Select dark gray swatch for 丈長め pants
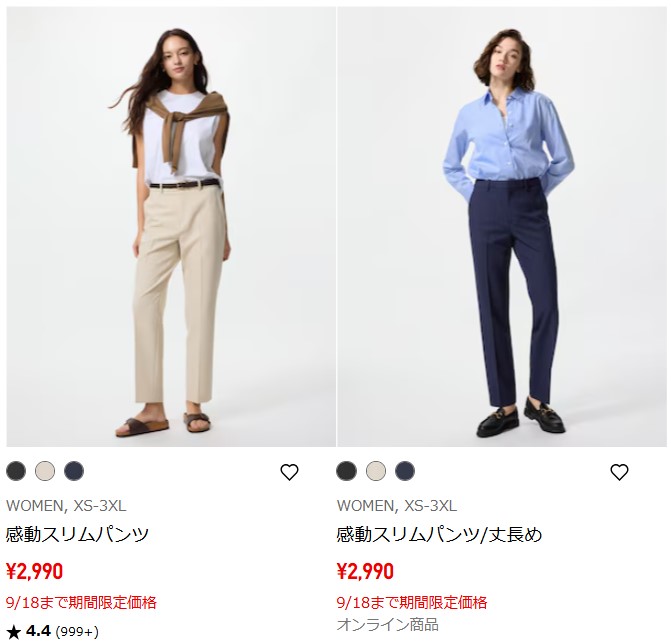This screenshot has height=641, width=671. (347, 471)
